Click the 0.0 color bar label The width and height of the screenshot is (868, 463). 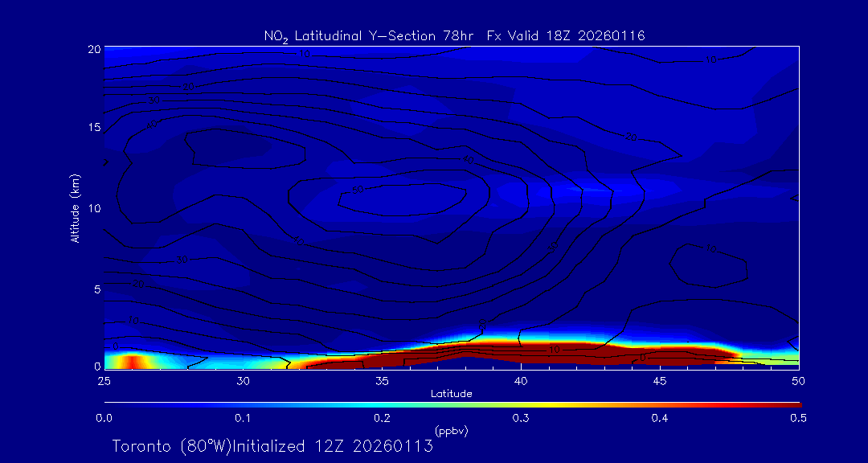104,418
